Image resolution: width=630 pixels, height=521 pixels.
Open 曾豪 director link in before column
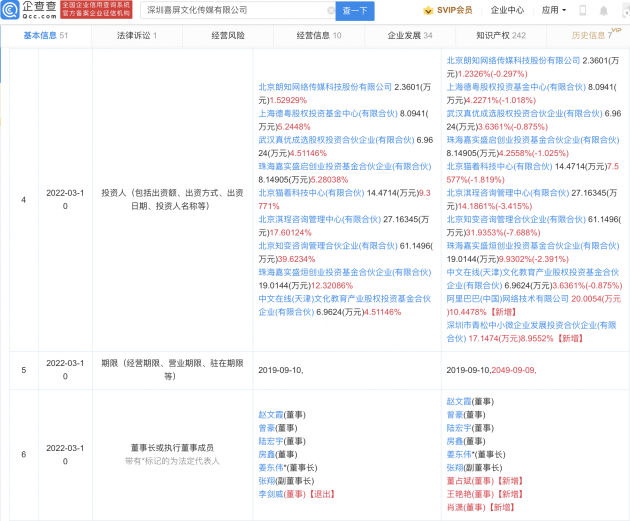coord(266,428)
